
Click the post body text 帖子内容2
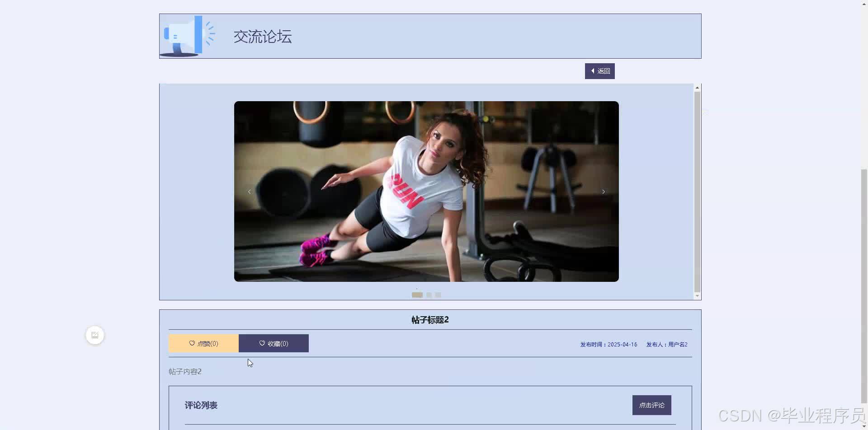[185, 371]
